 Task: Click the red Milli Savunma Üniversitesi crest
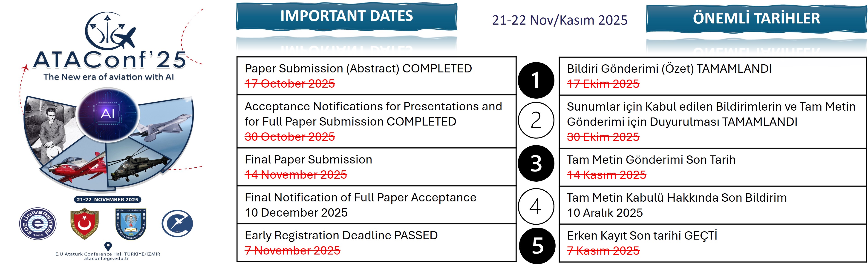point(84,224)
